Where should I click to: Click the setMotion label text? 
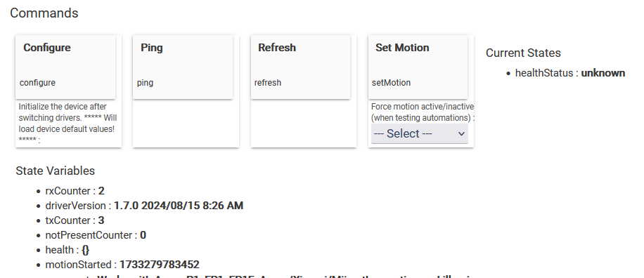point(391,83)
